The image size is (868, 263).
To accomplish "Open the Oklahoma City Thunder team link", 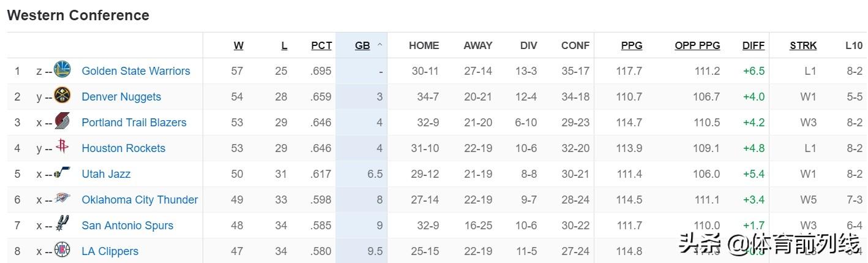I will (x=140, y=199).
